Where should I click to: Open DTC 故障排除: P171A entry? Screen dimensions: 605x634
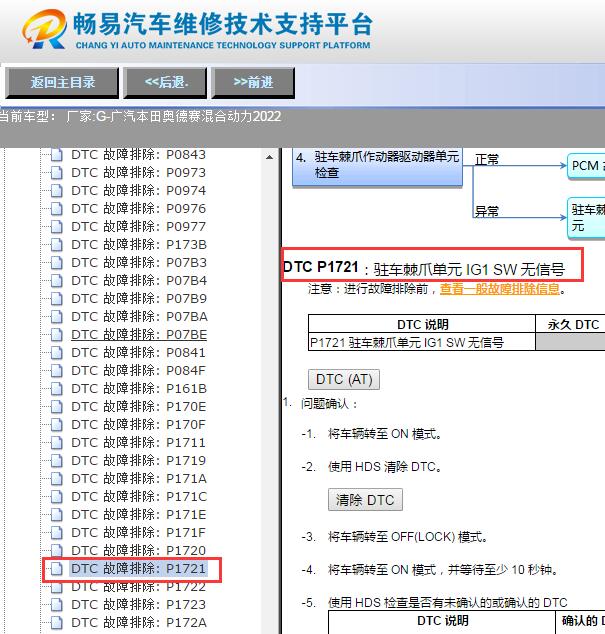[x=139, y=478]
